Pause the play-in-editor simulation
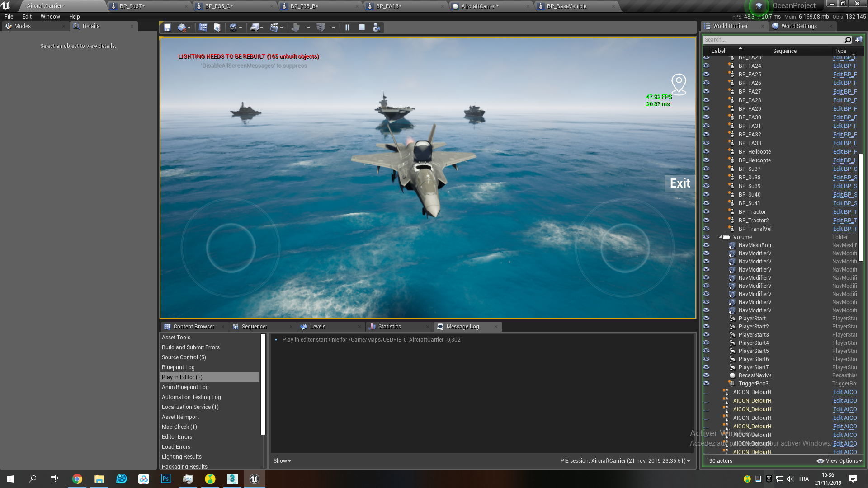This screenshot has width=868, height=488. [x=347, y=28]
